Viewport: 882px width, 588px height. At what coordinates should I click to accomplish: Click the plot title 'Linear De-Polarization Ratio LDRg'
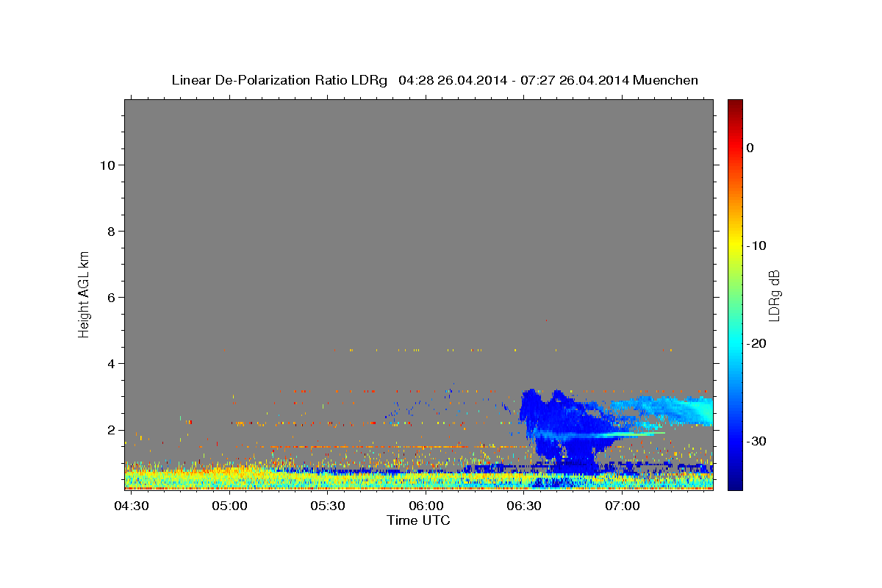click(279, 80)
